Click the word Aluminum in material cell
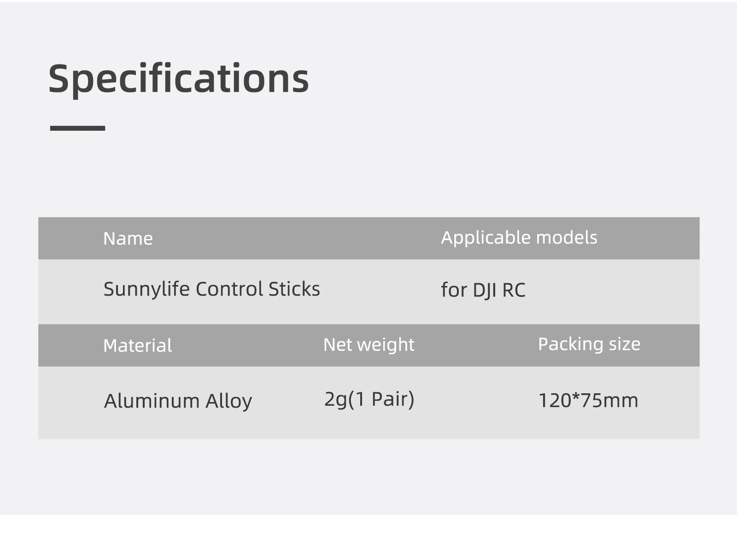 click(152, 401)
